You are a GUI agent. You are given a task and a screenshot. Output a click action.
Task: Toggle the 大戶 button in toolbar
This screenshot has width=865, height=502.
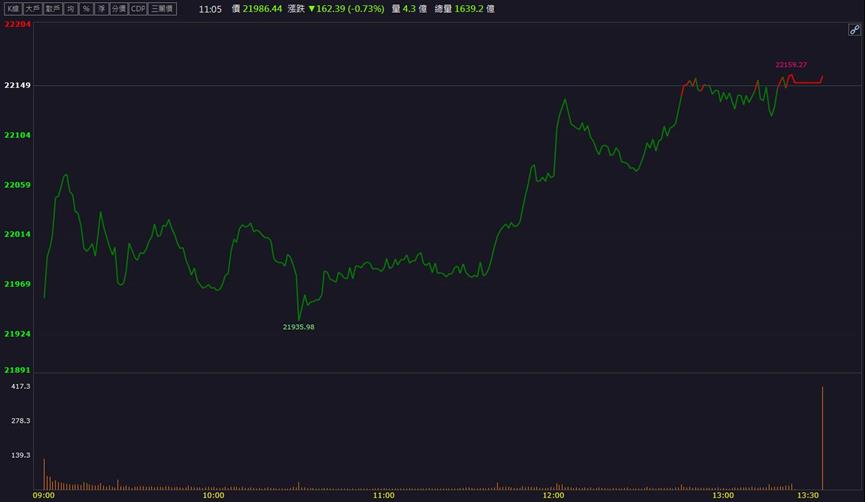[33, 9]
